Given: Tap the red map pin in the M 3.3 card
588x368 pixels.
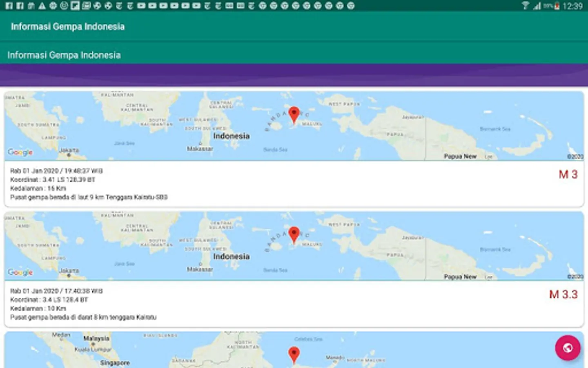Looking at the screenshot, I should [294, 236].
